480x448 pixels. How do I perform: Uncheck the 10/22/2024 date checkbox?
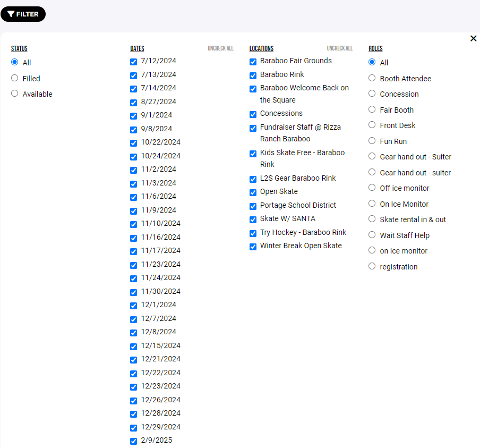tap(133, 143)
